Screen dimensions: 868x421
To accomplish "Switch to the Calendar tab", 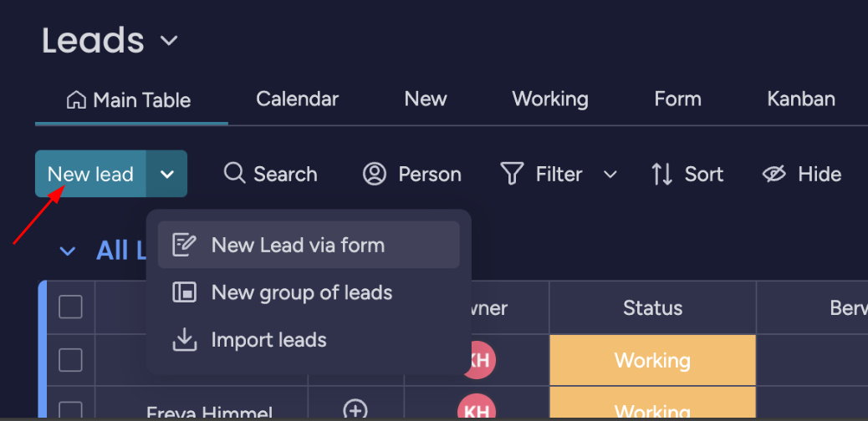I will [297, 99].
